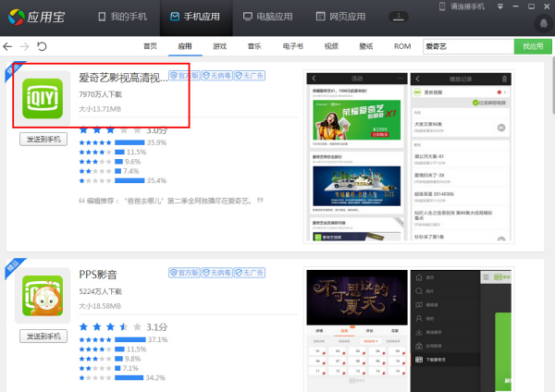The width and height of the screenshot is (555, 392).
Task: Click the green 找应用 search button
Action: coord(533,46)
